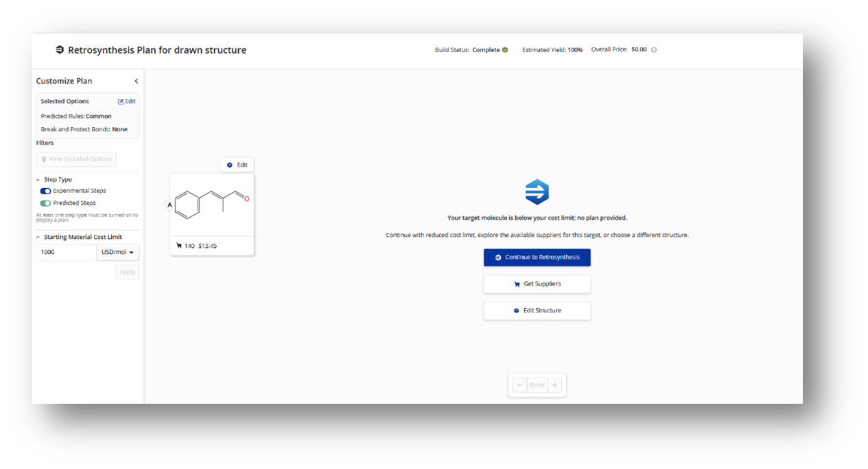Image resolution: width=868 pixels, height=469 pixels.
Task: Click the "$13.45" price on the molecule card
Action: (x=207, y=246)
